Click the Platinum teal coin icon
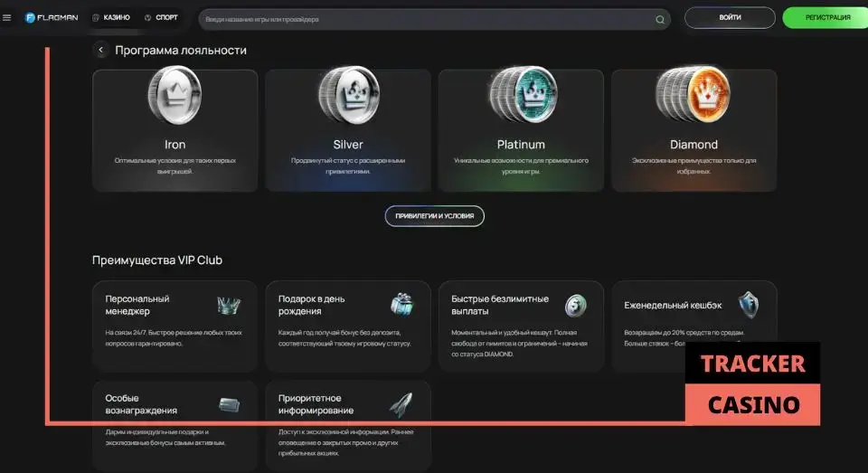868x473 pixels. 520,96
